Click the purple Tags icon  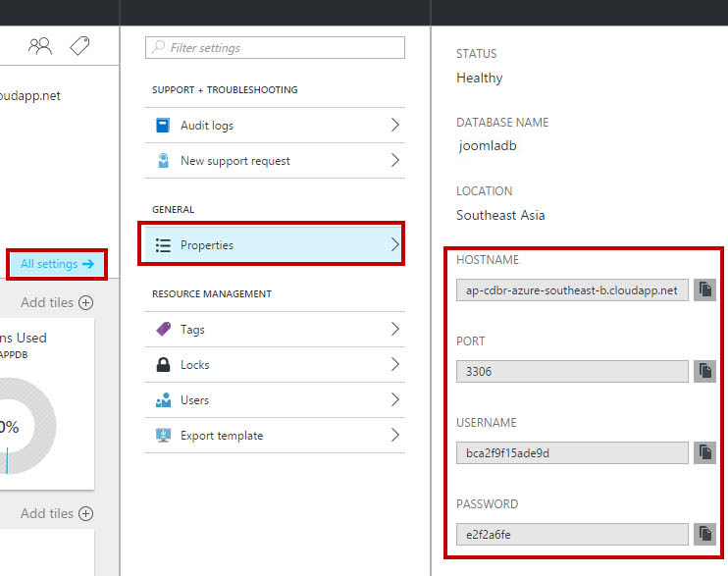(163, 330)
